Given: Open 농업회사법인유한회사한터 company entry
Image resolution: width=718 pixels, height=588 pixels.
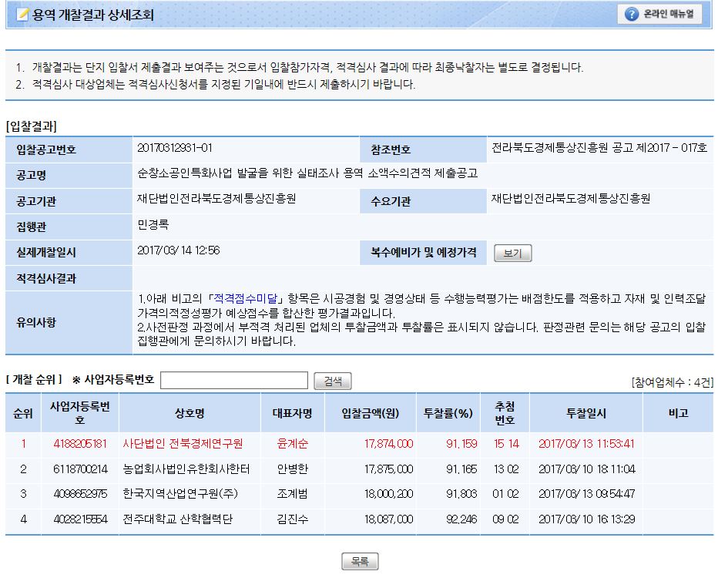Looking at the screenshot, I should point(183,469).
